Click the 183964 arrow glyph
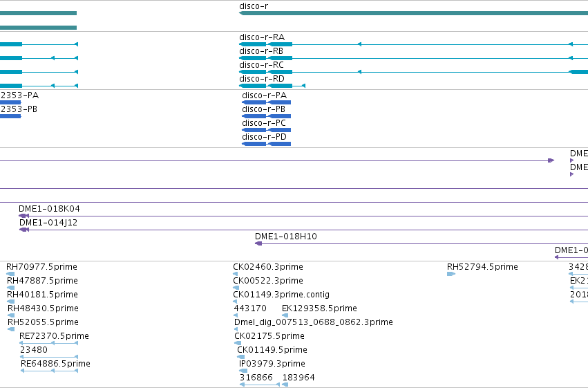The image size is (588, 388). [x=285, y=385]
